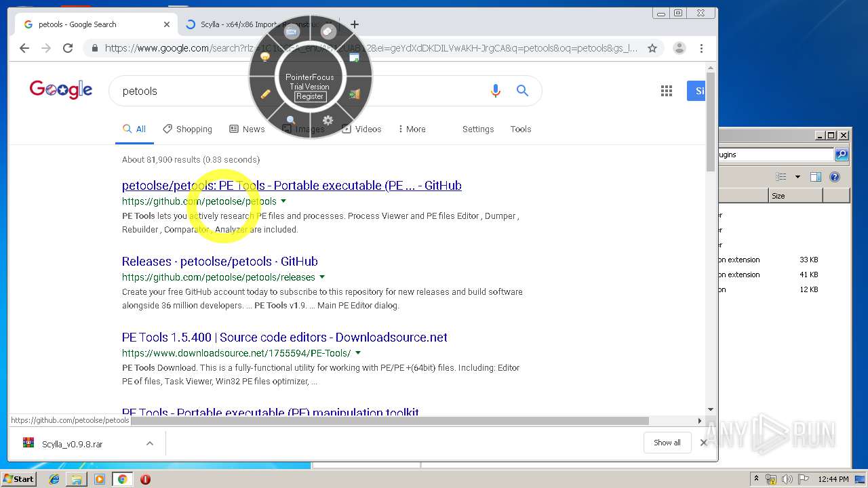This screenshot has width=868, height=488.
Task: Select the All results tab
Action: (134, 129)
